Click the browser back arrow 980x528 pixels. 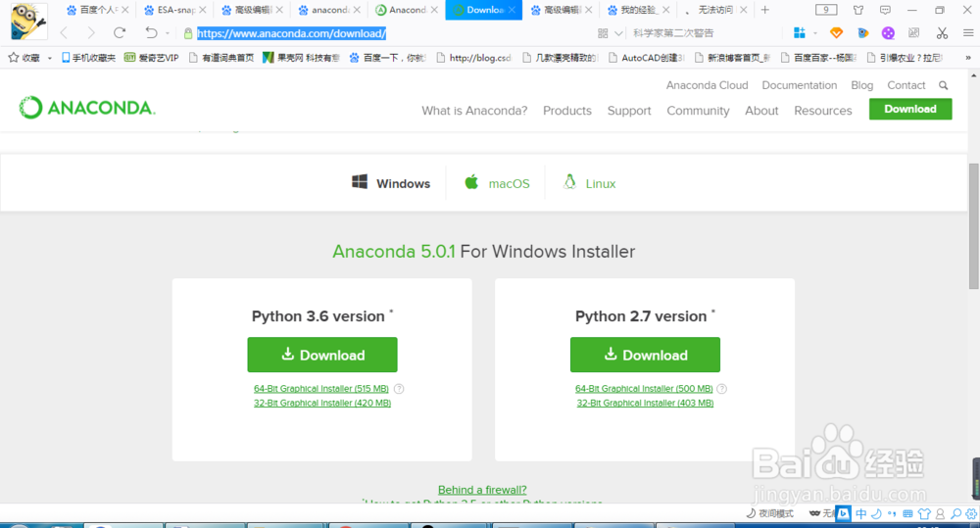pos(64,33)
